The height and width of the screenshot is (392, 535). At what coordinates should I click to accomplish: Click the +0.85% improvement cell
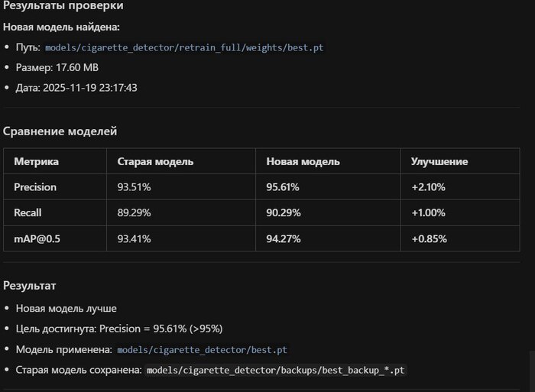pos(429,238)
